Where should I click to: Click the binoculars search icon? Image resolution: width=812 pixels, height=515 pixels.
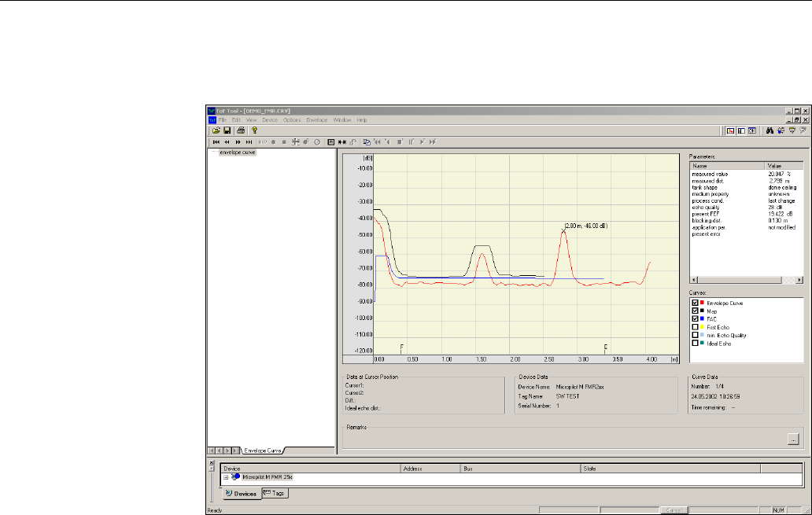(770, 131)
